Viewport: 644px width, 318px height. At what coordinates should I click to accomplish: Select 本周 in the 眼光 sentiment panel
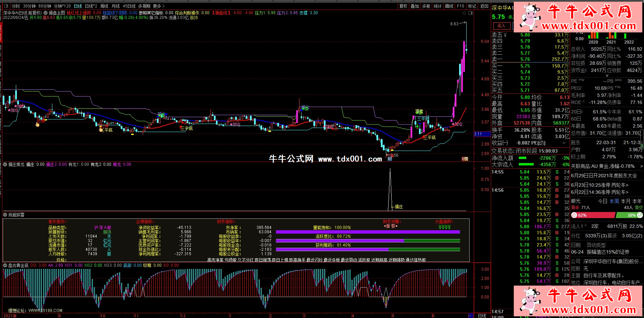614,201
